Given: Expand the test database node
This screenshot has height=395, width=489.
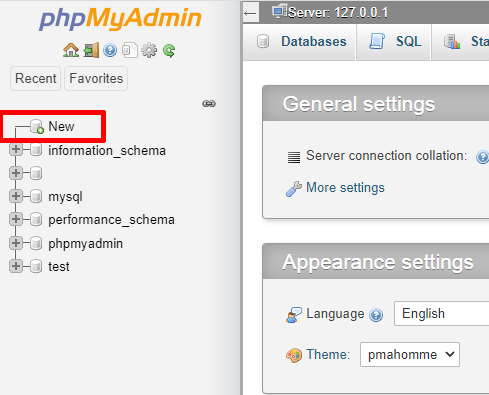Looking at the screenshot, I should point(16,266).
